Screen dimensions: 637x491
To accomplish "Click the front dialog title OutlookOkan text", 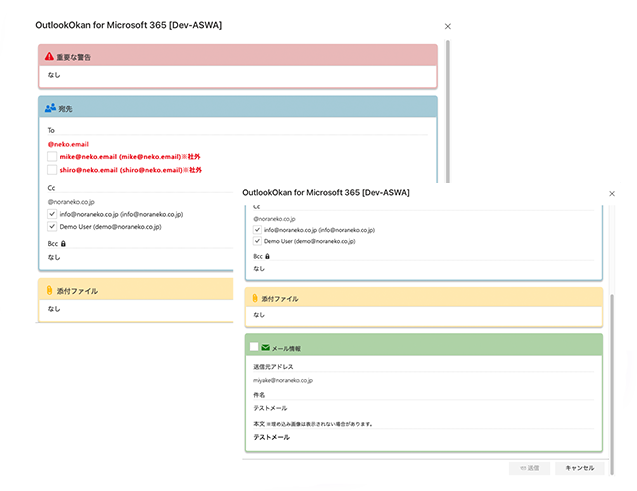I will point(326,193).
